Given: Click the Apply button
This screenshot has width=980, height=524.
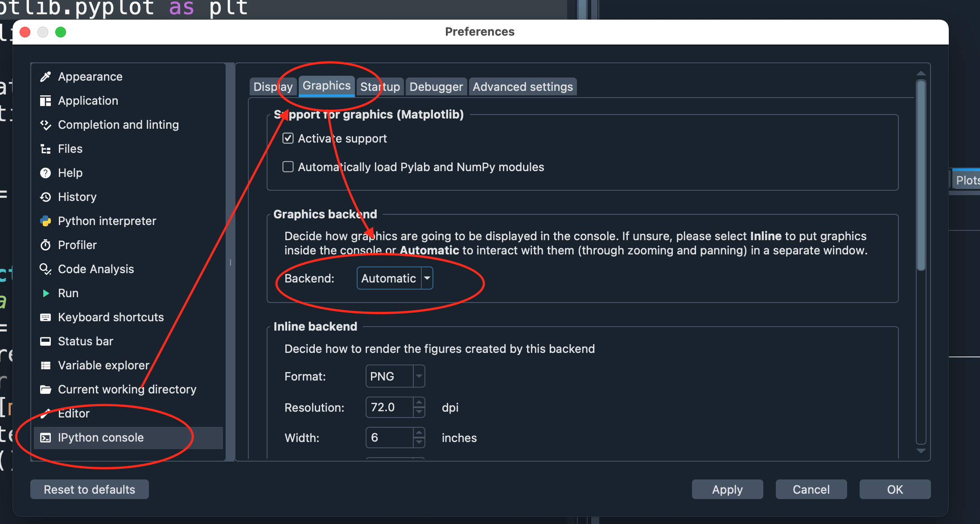Looking at the screenshot, I should point(728,490).
